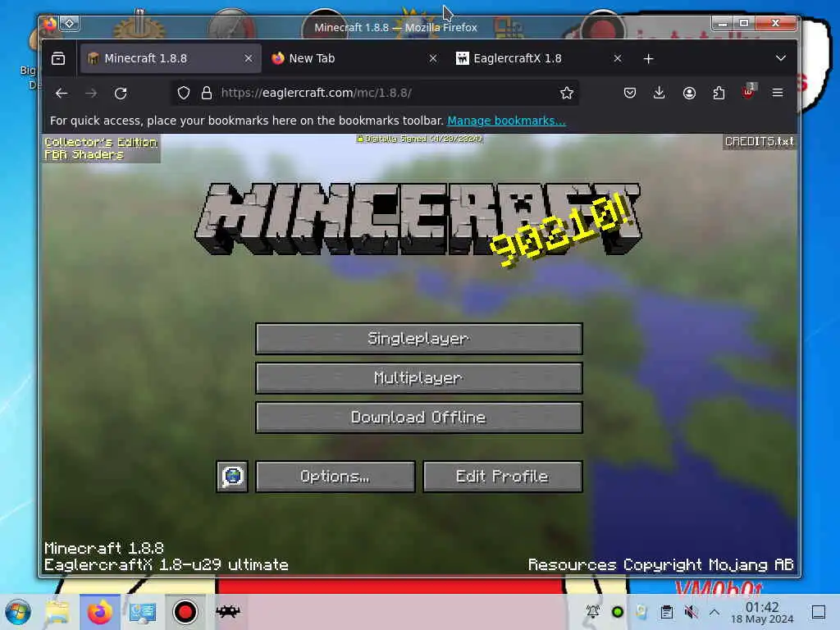Switch to the New Tab tab

click(x=354, y=58)
